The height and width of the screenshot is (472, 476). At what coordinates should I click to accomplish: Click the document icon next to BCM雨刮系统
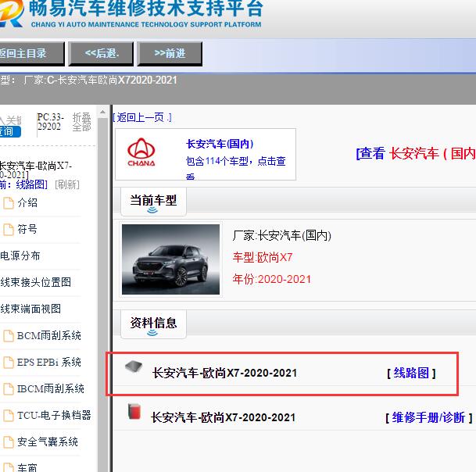(x=9, y=336)
